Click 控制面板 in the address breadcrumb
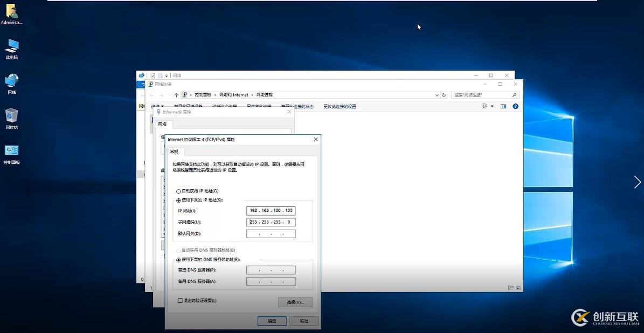Screen dimensions: 644x333 (203, 95)
